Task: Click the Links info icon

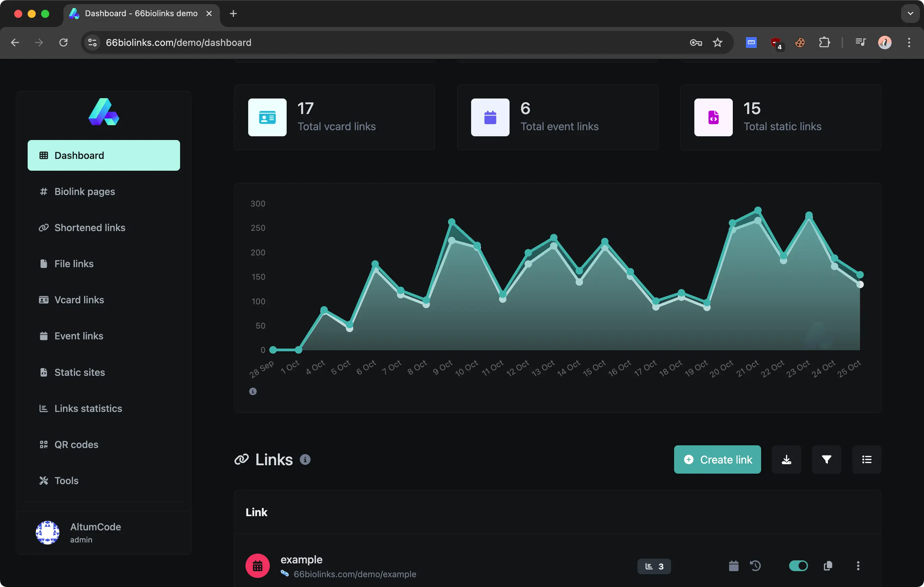Action: pos(305,459)
